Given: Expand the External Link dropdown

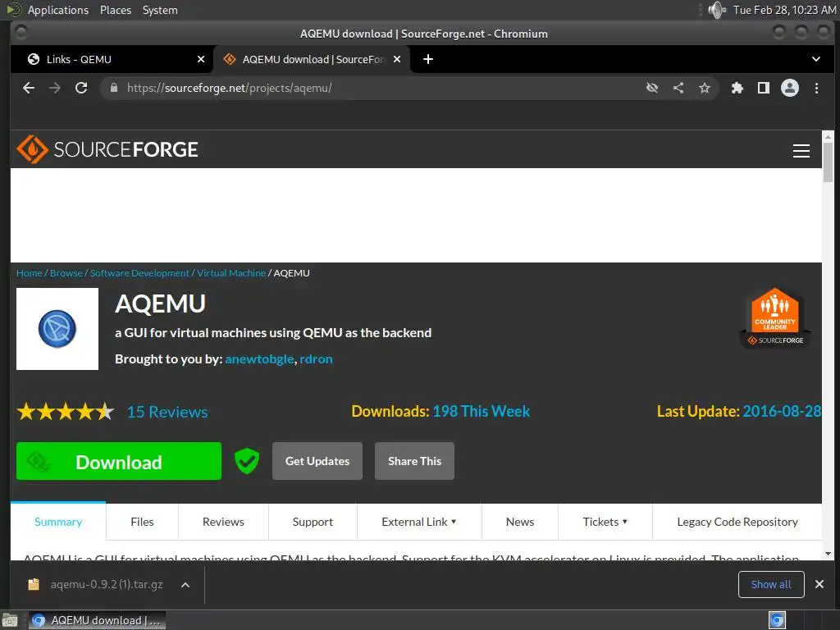Looking at the screenshot, I should tap(419, 522).
